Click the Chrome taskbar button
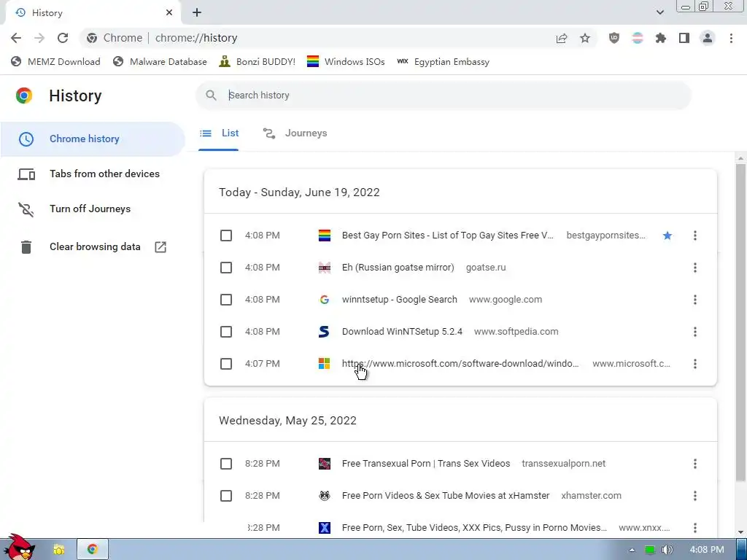This screenshot has width=747, height=560. tap(93, 550)
